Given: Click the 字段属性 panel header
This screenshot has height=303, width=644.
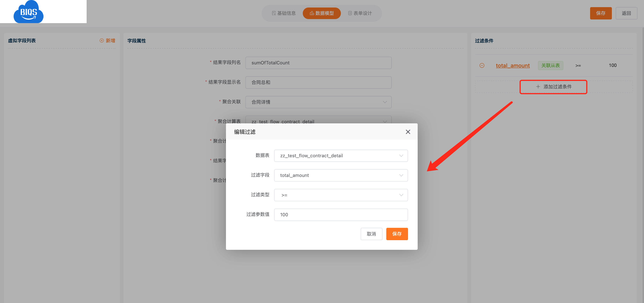Looking at the screenshot, I should [x=136, y=41].
